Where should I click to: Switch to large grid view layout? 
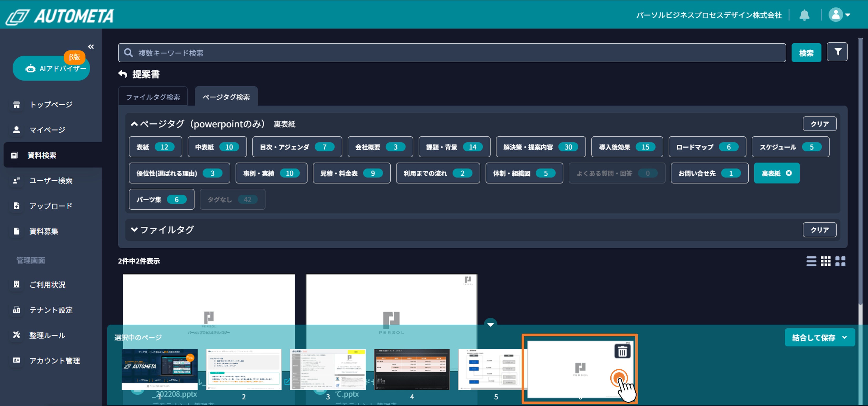[x=840, y=261]
